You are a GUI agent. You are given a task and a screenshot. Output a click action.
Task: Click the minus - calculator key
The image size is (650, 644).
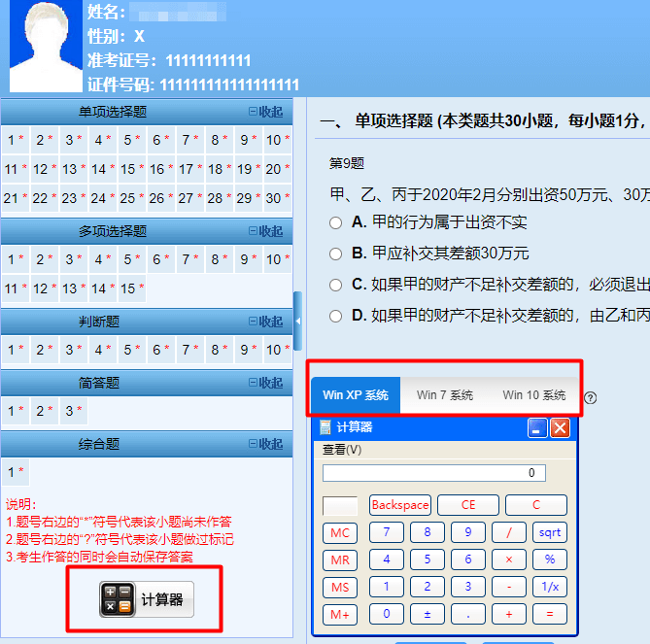pyautogui.click(x=509, y=587)
